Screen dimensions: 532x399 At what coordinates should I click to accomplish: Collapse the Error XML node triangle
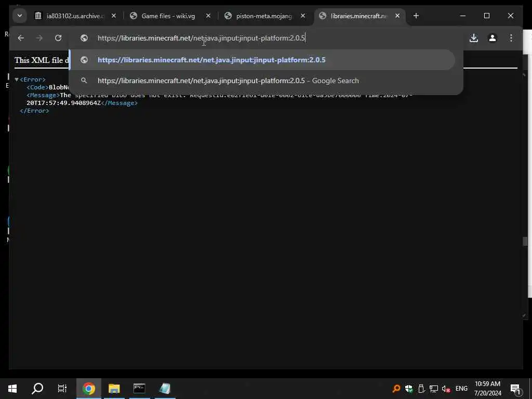(17, 79)
